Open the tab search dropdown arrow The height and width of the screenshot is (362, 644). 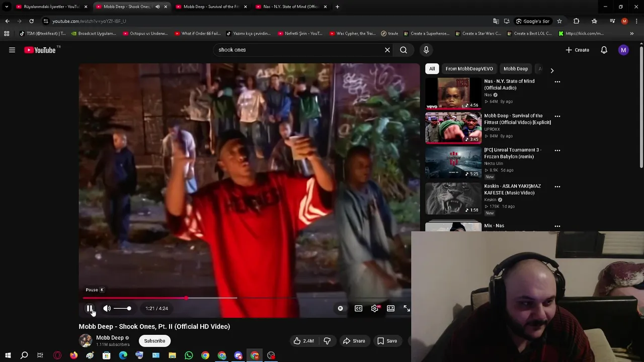(7, 7)
